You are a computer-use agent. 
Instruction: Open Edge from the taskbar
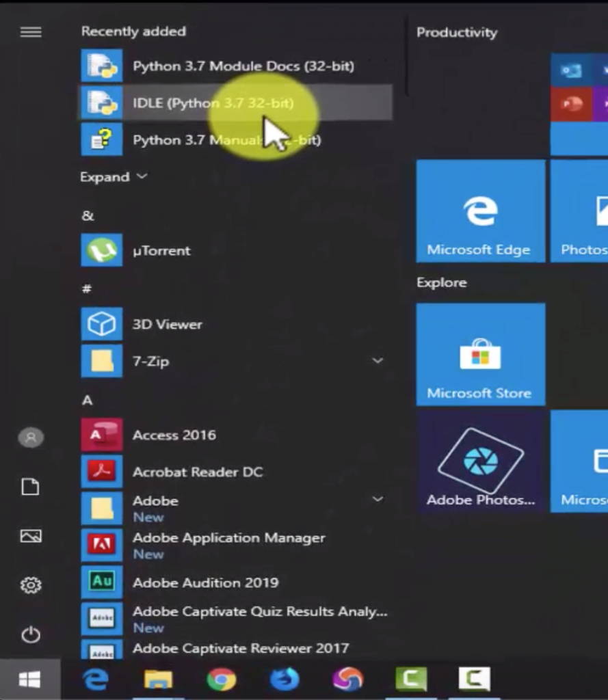tap(95, 679)
